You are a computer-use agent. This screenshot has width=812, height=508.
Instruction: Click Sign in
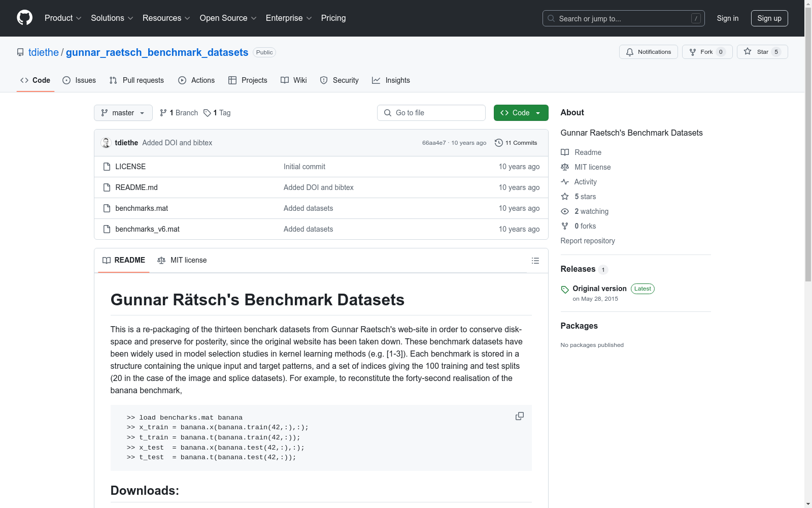[x=728, y=18]
